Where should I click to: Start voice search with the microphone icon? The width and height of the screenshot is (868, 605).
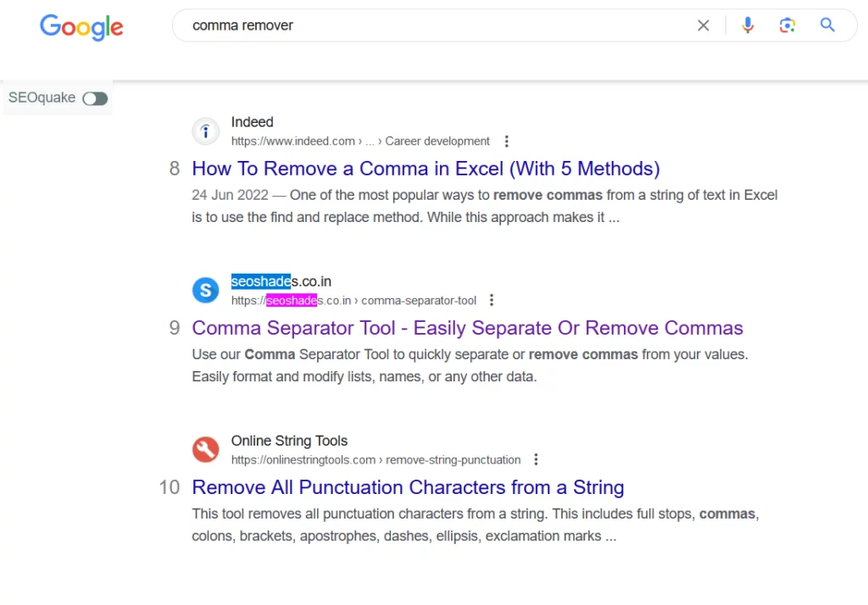click(x=748, y=25)
